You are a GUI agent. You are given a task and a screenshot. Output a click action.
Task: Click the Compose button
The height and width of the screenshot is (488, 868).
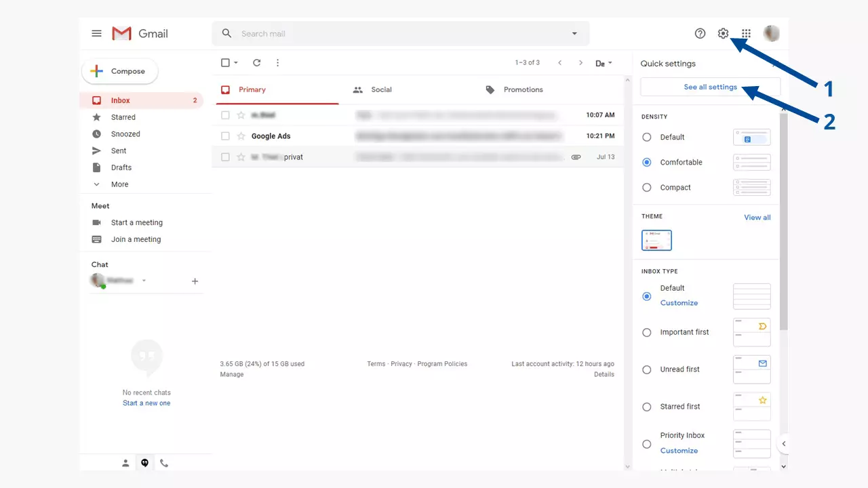[x=119, y=71]
